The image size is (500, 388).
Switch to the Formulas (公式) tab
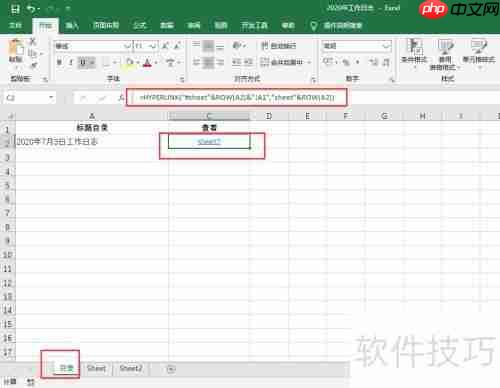click(139, 25)
